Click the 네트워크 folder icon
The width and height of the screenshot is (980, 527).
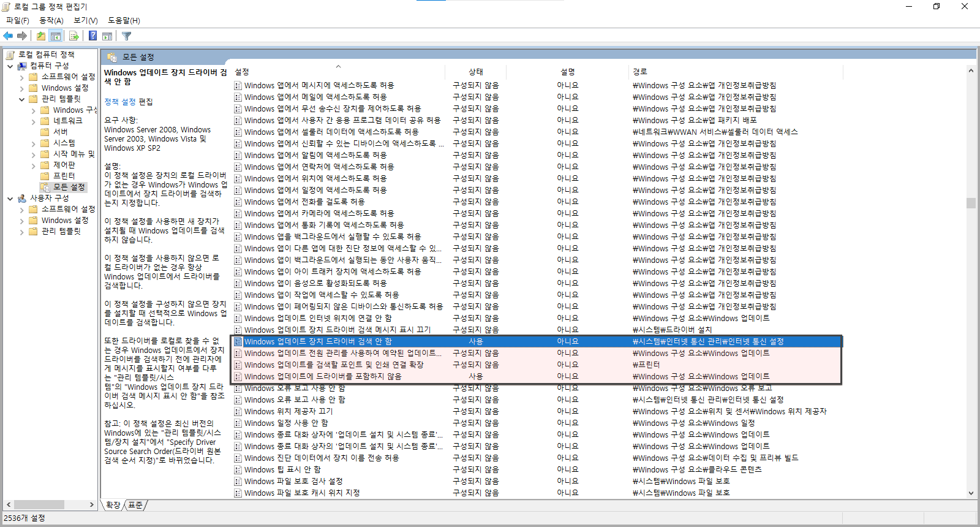coord(45,121)
